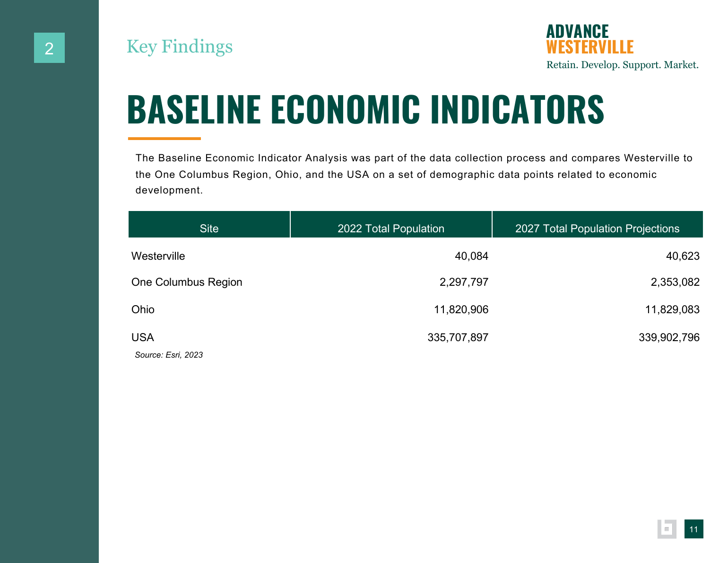Select the USA row label

pyautogui.click(x=142, y=337)
